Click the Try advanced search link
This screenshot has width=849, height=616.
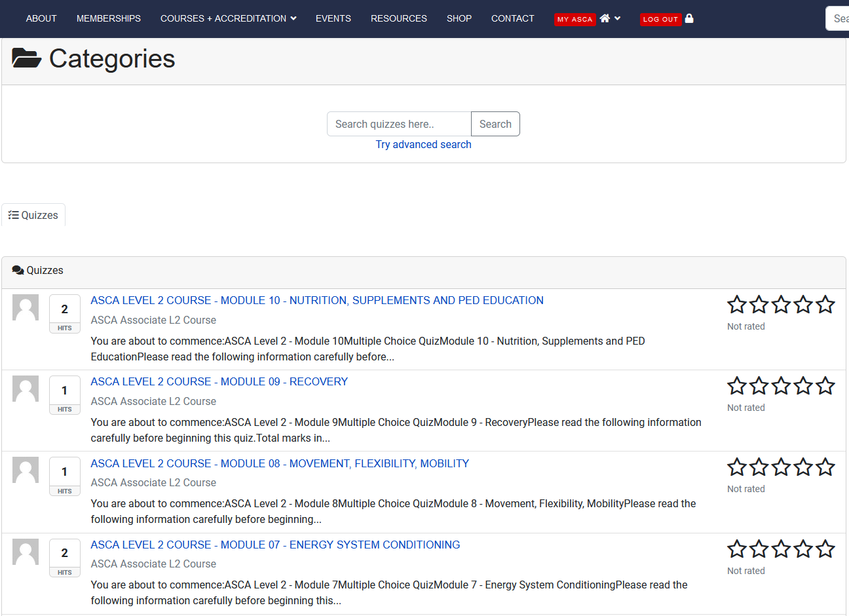(x=423, y=144)
